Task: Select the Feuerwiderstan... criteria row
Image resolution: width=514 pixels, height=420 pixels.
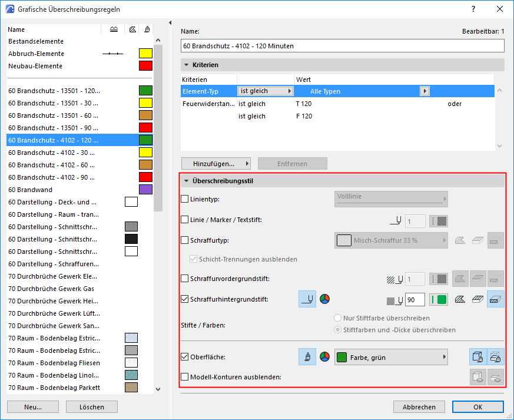Action: (337, 104)
